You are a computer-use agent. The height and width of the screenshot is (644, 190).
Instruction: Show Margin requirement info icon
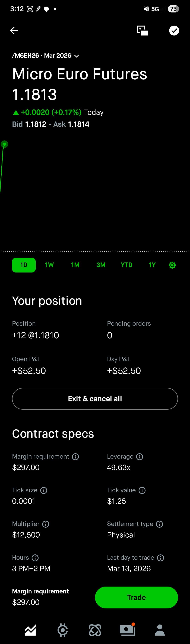(x=75, y=457)
